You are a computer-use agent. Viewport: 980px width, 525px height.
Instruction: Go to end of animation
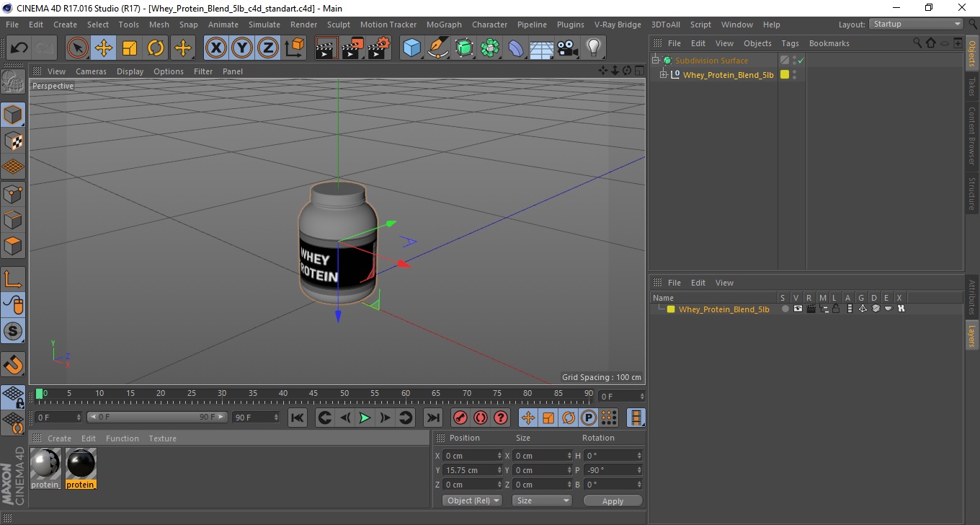pos(432,418)
